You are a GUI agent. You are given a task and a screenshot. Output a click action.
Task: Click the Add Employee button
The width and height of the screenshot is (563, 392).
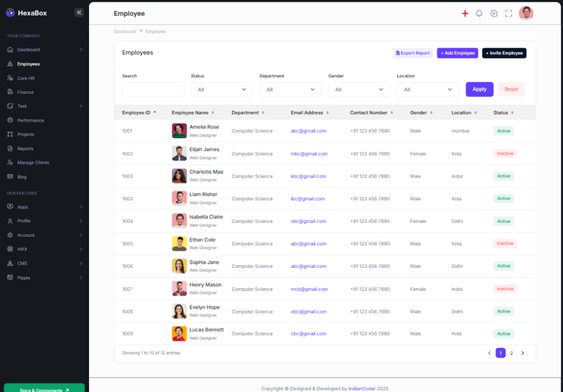(457, 54)
